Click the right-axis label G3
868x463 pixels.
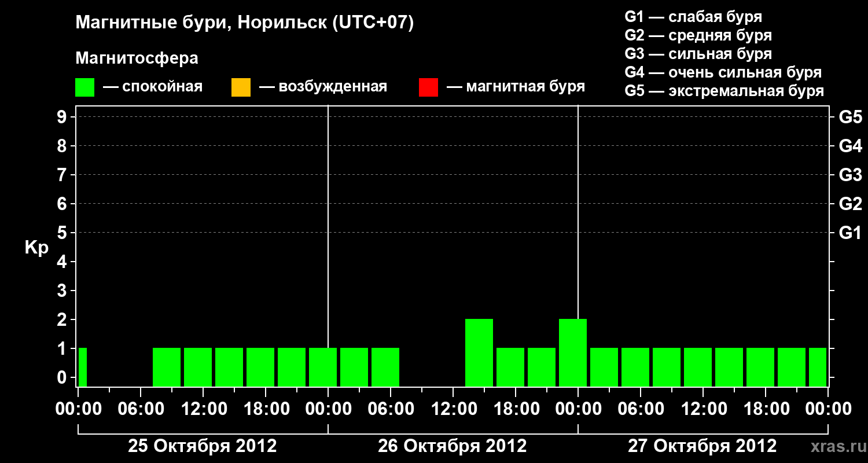click(850, 175)
